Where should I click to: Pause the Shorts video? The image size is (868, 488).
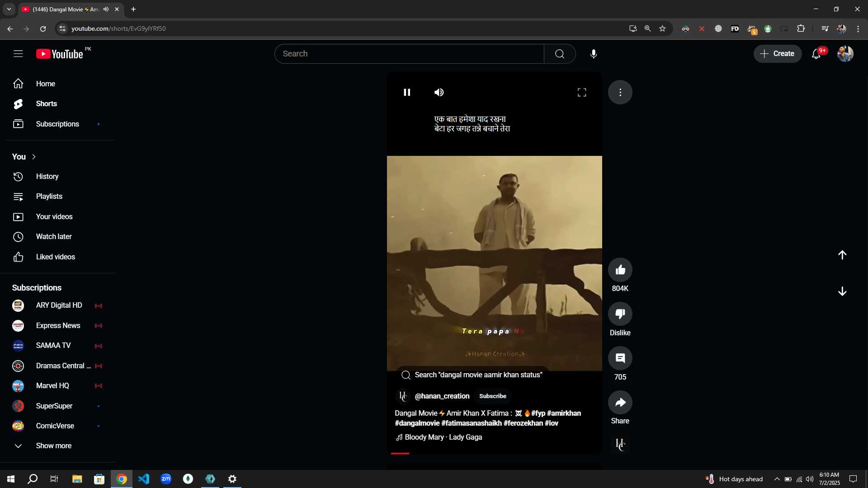coord(407,92)
